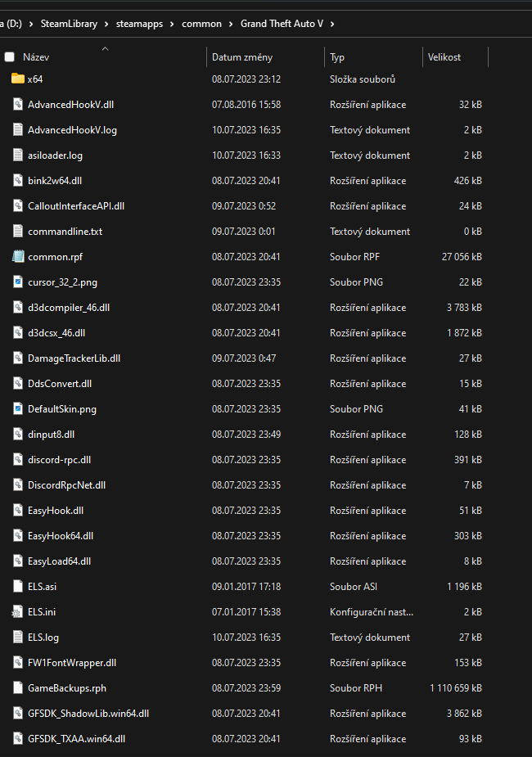Click the Složka souborů type cell
Image resolution: width=532 pixels, height=757 pixels.
click(x=363, y=79)
